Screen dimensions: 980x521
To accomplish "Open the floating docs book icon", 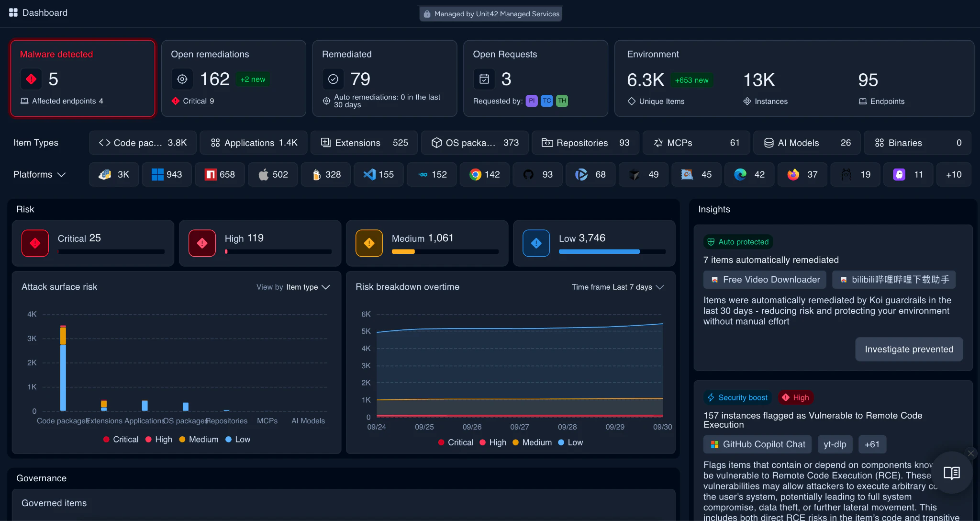I will pos(952,473).
